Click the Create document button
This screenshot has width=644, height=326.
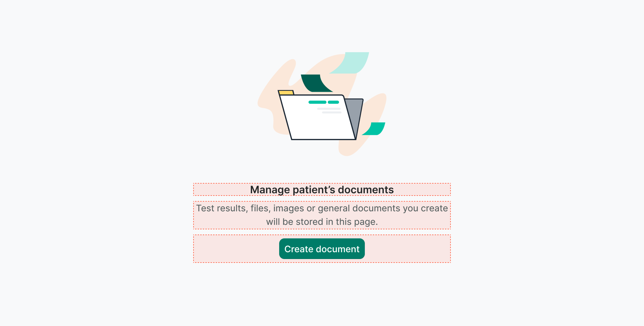point(322,249)
